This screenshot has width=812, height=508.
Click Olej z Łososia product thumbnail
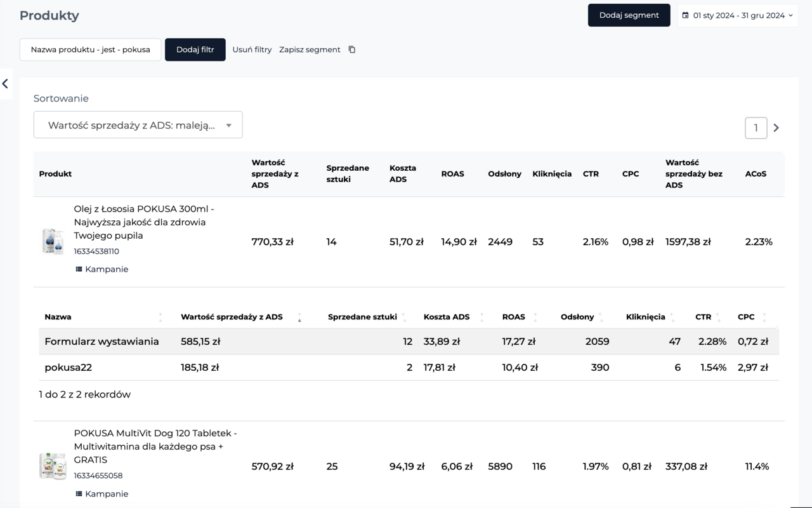click(x=53, y=242)
